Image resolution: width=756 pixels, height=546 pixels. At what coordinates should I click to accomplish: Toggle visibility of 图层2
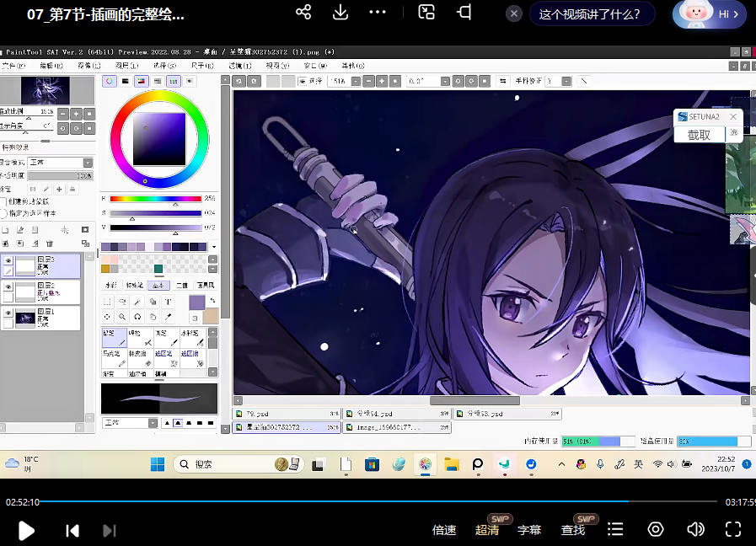8,287
